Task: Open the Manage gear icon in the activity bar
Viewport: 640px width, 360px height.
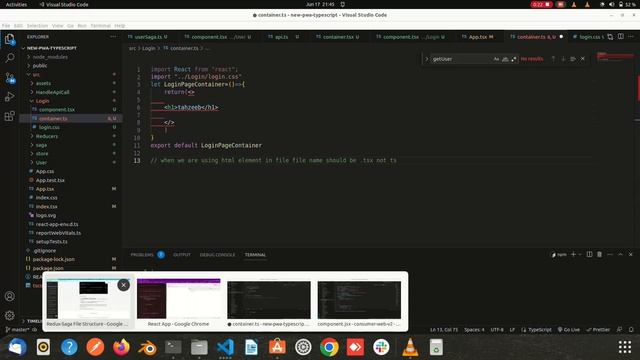Action: pos(9,316)
